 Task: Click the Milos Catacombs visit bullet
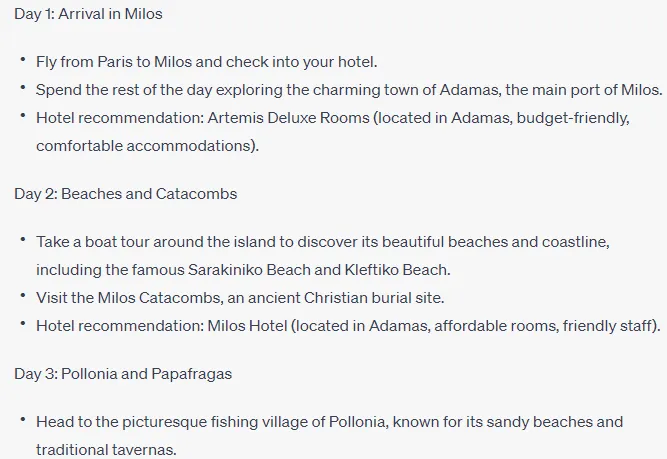click(240, 298)
